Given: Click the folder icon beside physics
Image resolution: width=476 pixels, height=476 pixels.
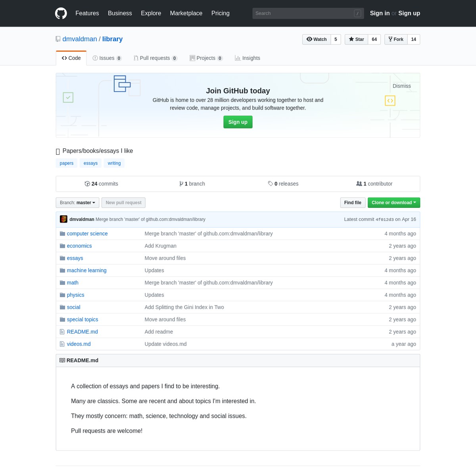Looking at the screenshot, I should coord(62,295).
